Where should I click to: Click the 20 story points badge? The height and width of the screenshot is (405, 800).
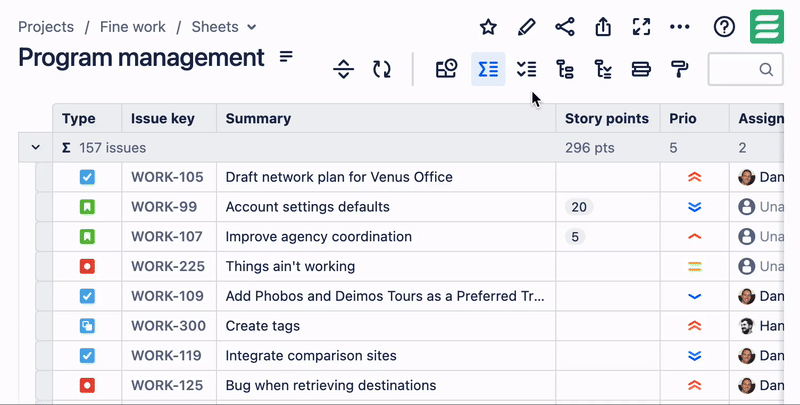coord(579,207)
